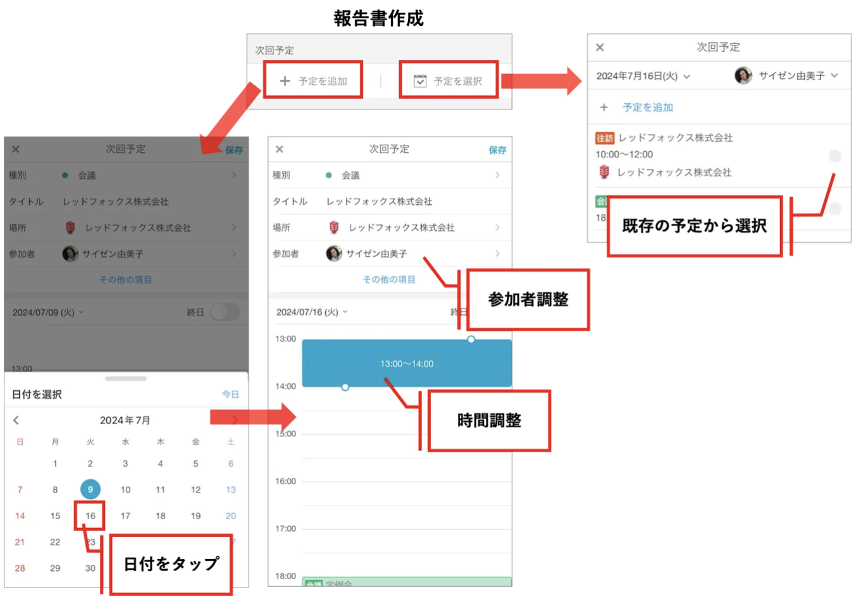Select July 12 in the calendar

click(195, 489)
